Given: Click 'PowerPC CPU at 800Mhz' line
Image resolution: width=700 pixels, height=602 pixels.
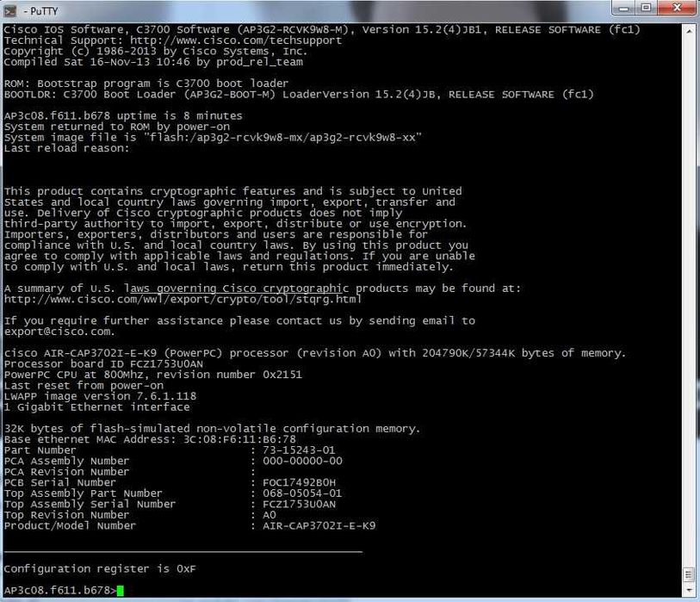Looking at the screenshot, I should tap(153, 375).
